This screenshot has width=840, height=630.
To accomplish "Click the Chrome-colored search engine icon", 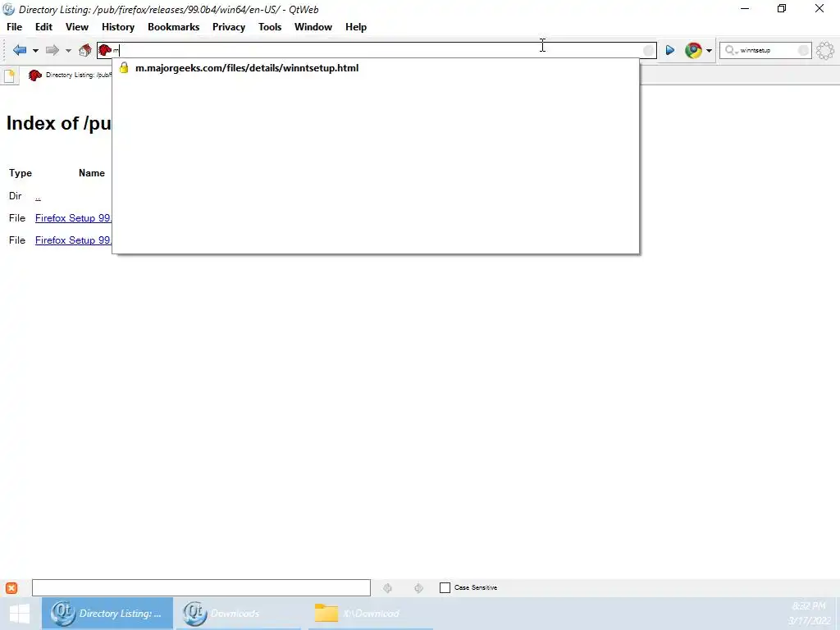I will pos(693,50).
